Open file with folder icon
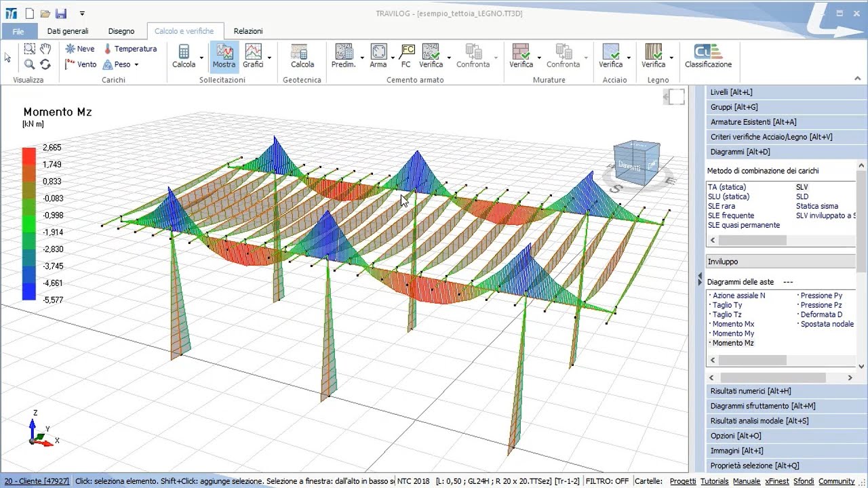Screen dimensions: 868x488 tap(45, 14)
